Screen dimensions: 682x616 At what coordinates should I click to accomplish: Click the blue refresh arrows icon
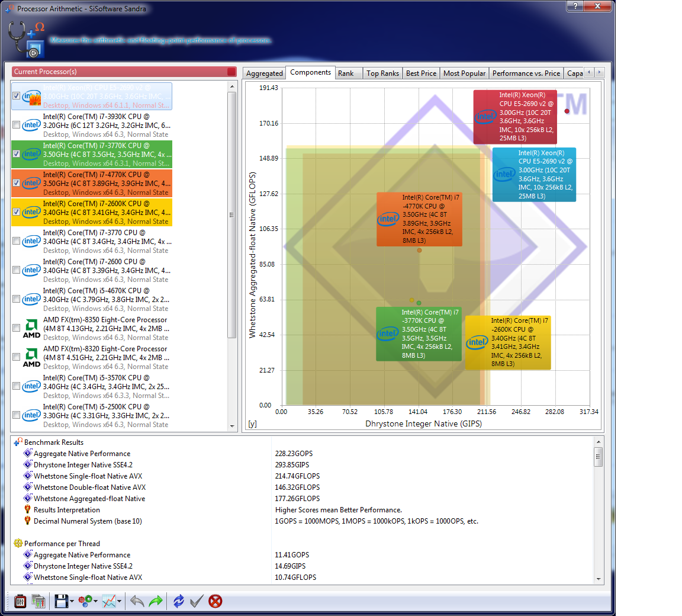pyautogui.click(x=179, y=601)
